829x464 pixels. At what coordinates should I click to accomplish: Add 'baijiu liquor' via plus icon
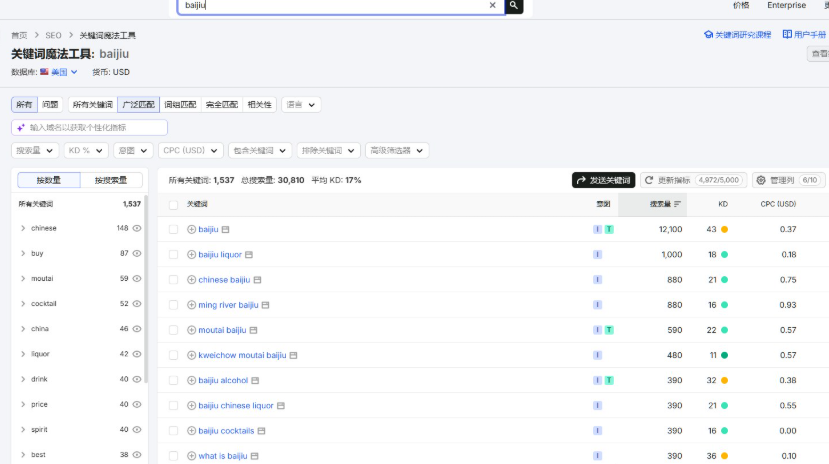191,255
